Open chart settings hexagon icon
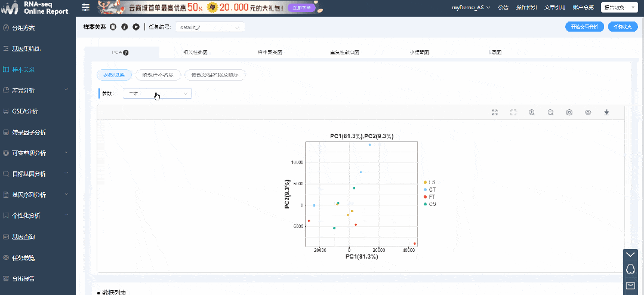Image resolution: width=644 pixels, height=295 pixels. (569, 113)
